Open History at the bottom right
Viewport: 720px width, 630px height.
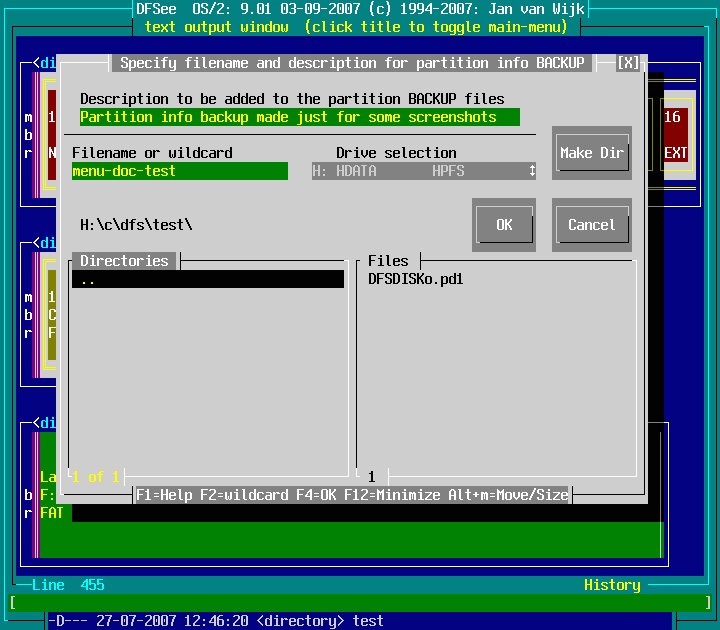coord(612,585)
